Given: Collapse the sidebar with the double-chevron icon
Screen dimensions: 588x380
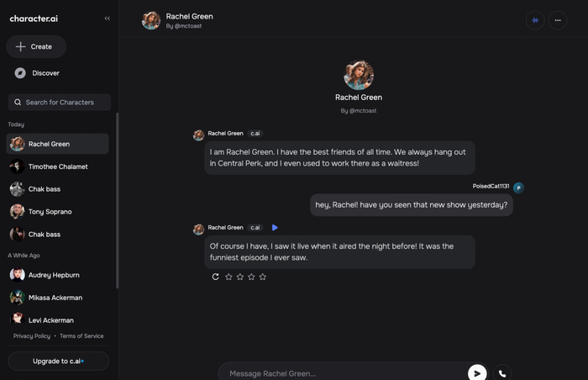Looking at the screenshot, I should click(107, 18).
